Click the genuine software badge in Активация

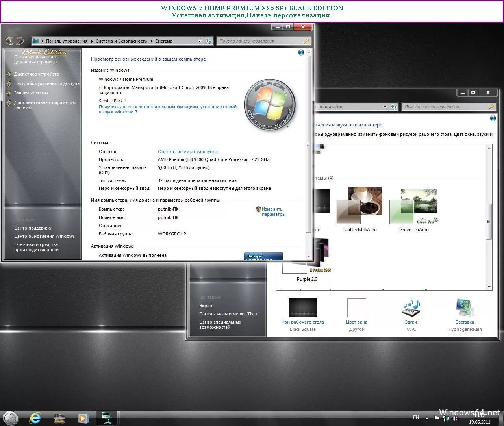(x=263, y=256)
